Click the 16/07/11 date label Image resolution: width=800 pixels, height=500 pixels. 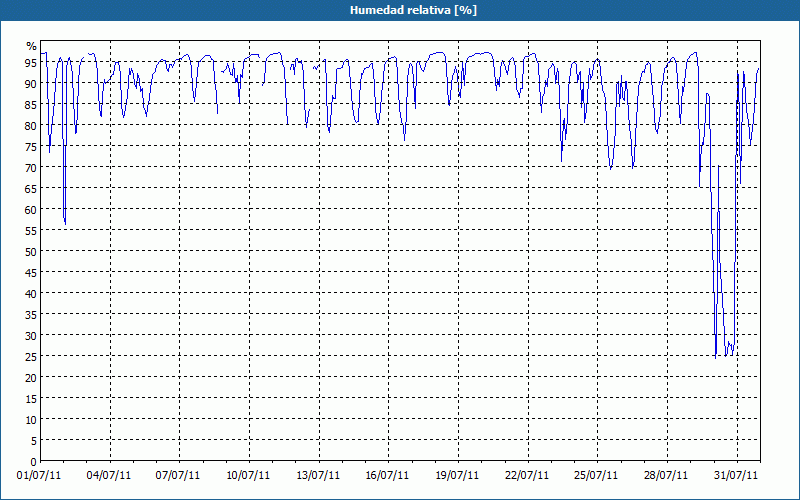coord(387,476)
